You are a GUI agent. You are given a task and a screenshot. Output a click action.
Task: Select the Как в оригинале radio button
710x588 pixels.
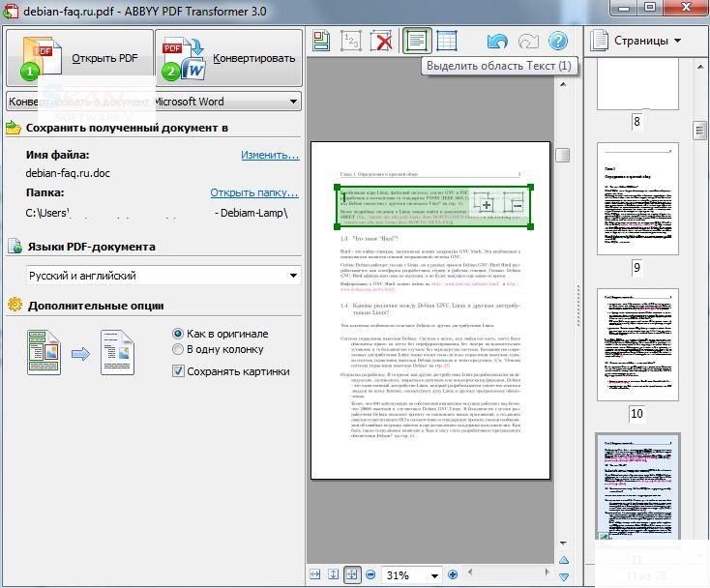(x=178, y=334)
